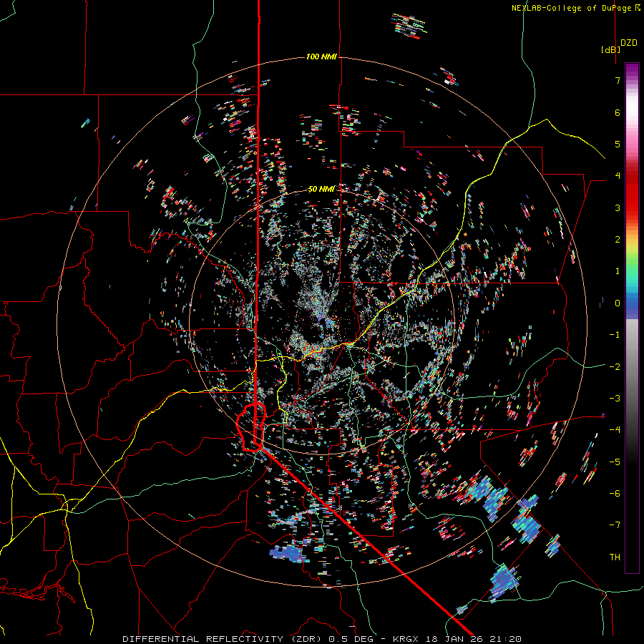Click the 6 value on the dB scale
Image resolution: width=644 pixels, height=644 pixels.
618,112
